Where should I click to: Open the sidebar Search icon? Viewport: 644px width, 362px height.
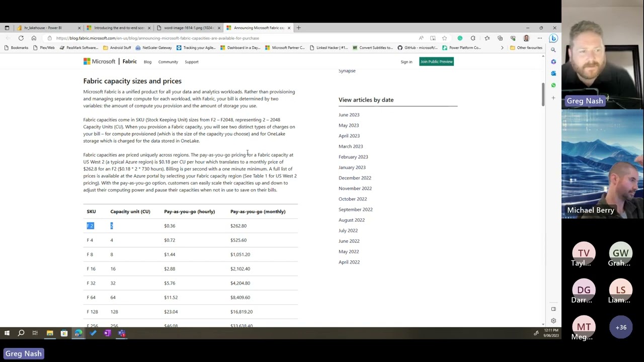[x=553, y=50]
